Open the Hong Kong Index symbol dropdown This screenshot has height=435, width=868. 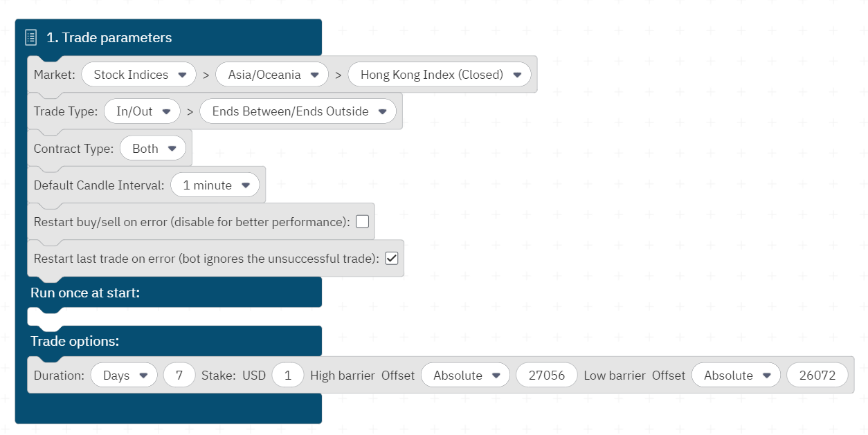coord(440,75)
